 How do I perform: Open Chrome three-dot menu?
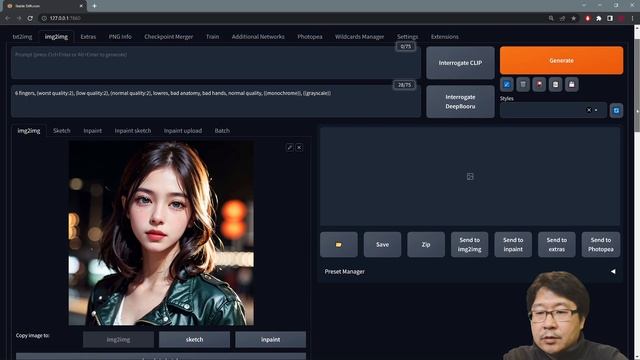point(632,18)
